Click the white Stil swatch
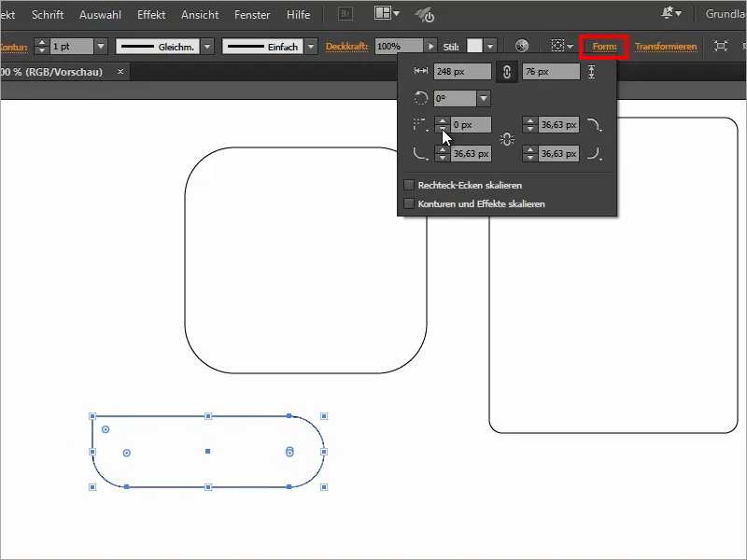This screenshot has height=560, width=747. click(477, 44)
